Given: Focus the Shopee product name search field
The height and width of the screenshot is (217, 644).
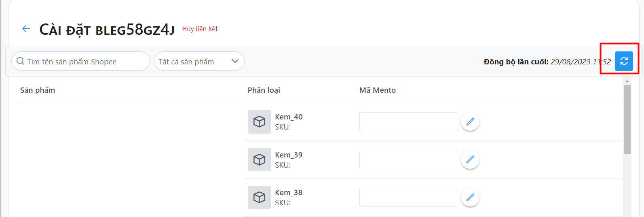Looking at the screenshot, I should [x=85, y=62].
